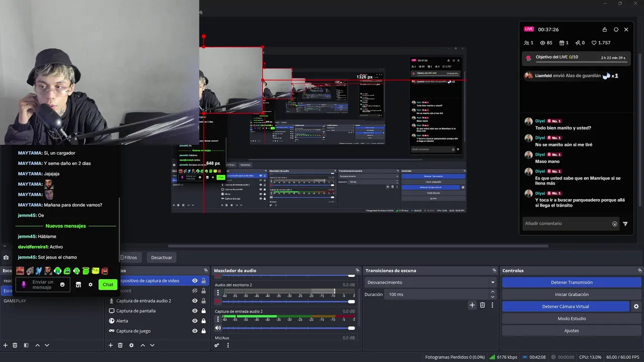This screenshot has width=644, height=362.
Task: Open the chat shop store icon
Action: click(78, 285)
